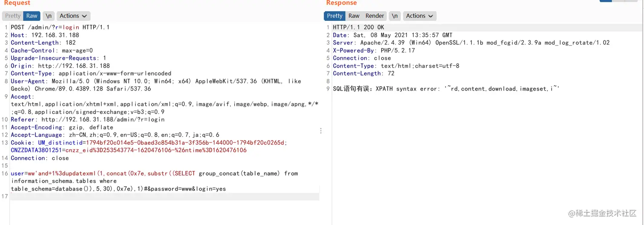Click the "Cookie: UM_distinctid" header line
The height and width of the screenshot is (225, 644).
pos(149,142)
